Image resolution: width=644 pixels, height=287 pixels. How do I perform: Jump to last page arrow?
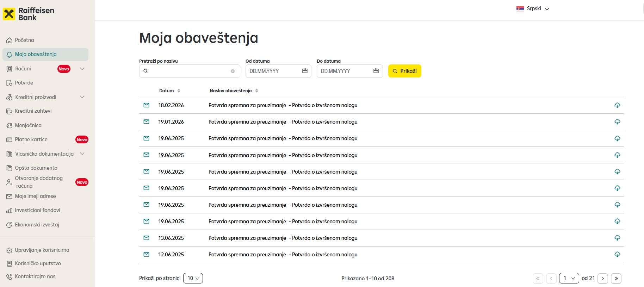click(616, 279)
